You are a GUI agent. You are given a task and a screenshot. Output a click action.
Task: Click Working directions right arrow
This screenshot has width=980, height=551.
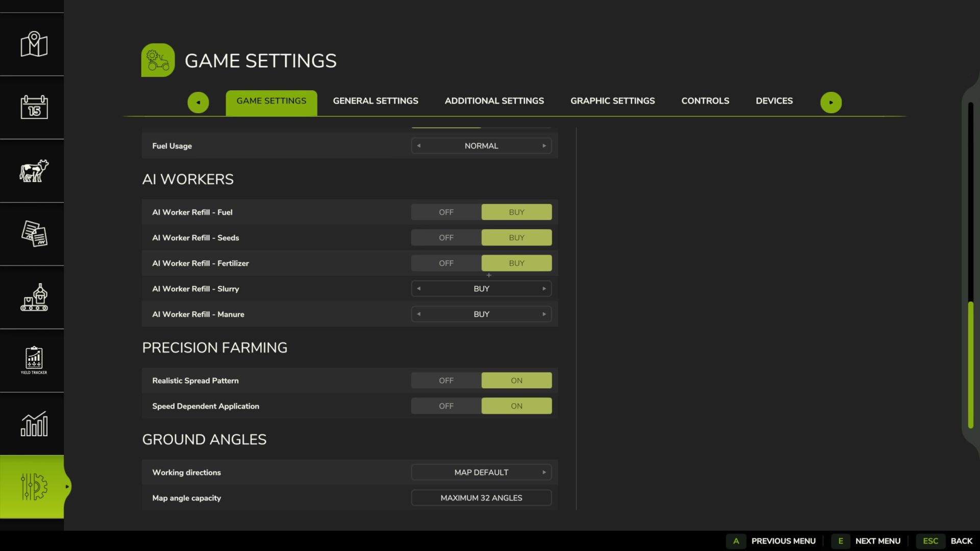click(544, 472)
